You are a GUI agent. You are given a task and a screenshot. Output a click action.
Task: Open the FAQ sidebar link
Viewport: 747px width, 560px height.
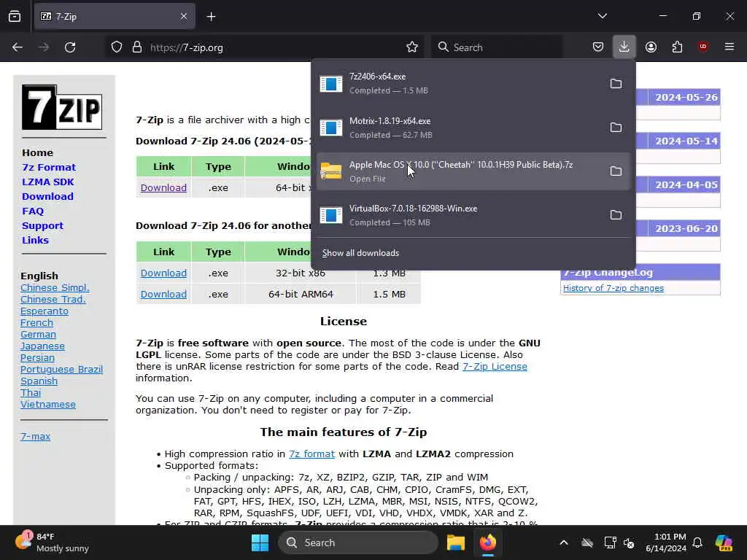point(32,211)
